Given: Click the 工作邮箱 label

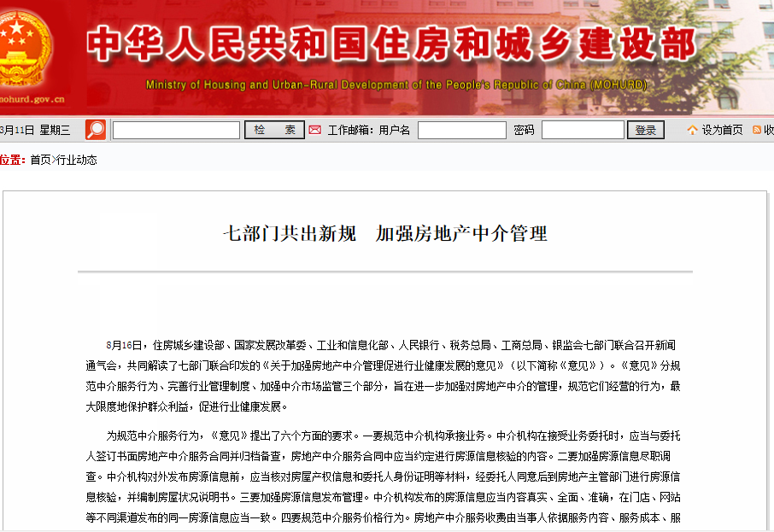Looking at the screenshot, I should (350, 130).
